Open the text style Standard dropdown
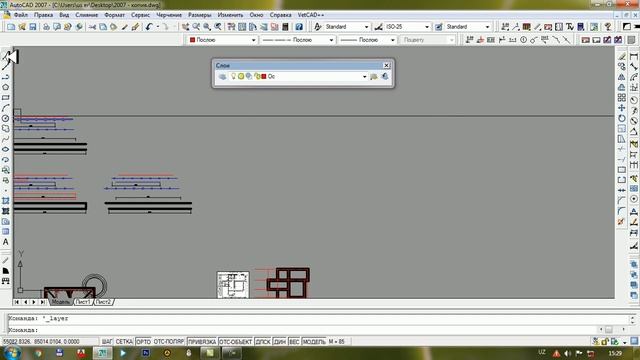 (366, 27)
